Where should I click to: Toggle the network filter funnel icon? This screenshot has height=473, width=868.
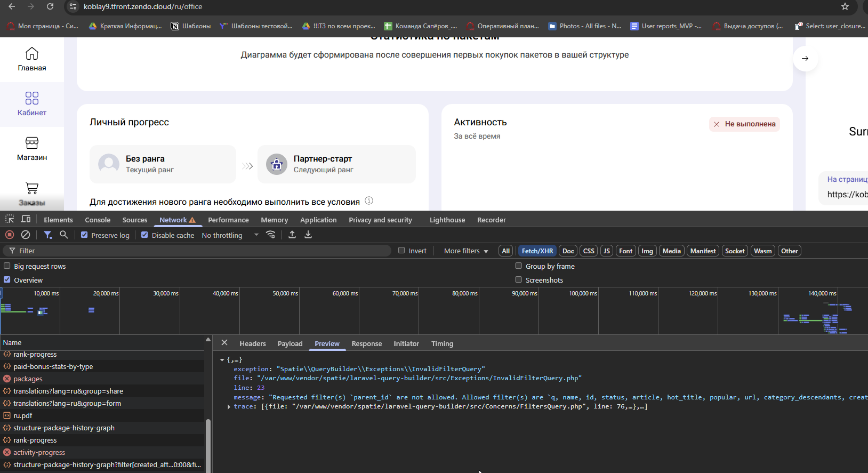(48, 235)
